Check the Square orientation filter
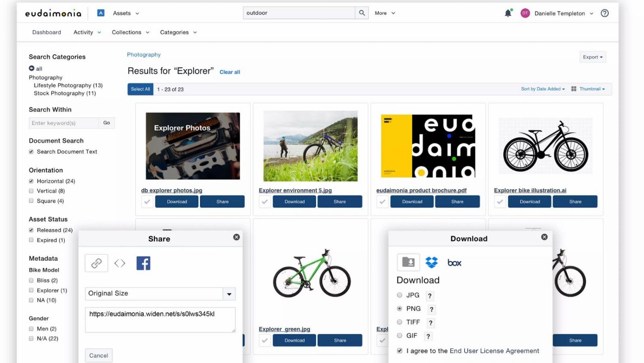The height and width of the screenshot is (363, 644). 31,201
